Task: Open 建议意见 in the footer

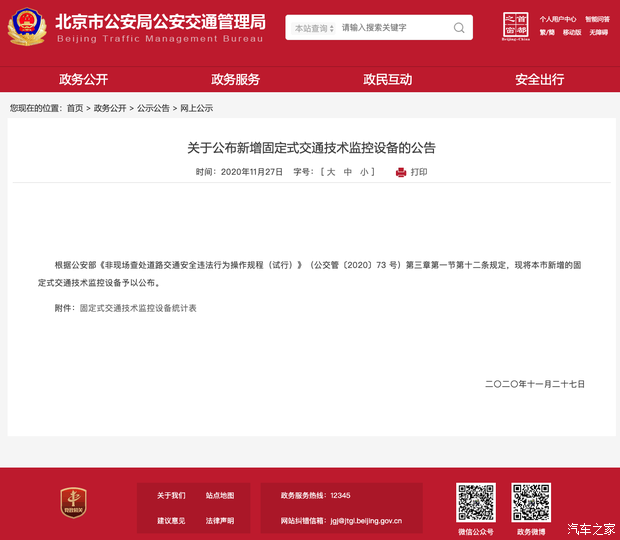Action: point(171,521)
